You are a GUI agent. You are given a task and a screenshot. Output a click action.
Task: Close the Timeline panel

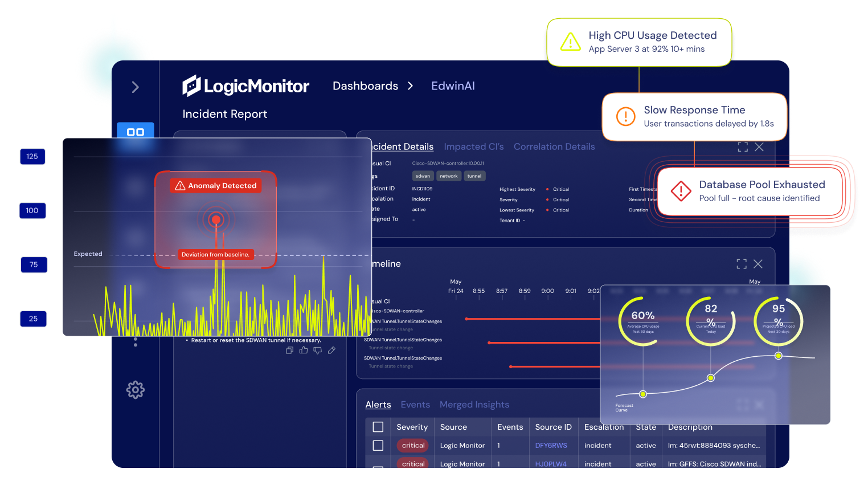[x=758, y=264]
